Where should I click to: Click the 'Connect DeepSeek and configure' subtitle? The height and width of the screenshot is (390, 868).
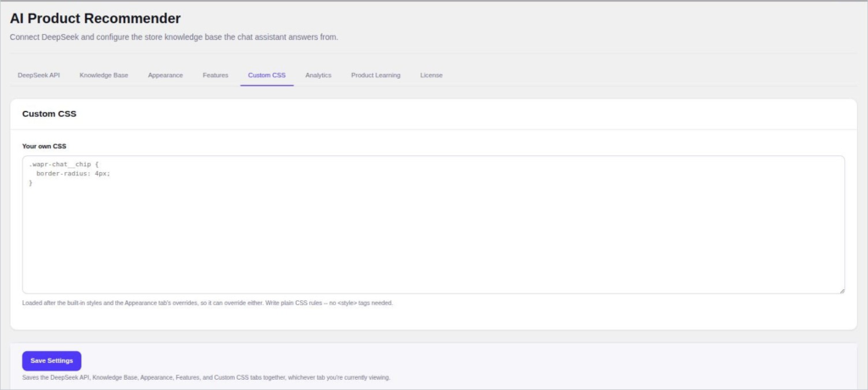point(174,37)
